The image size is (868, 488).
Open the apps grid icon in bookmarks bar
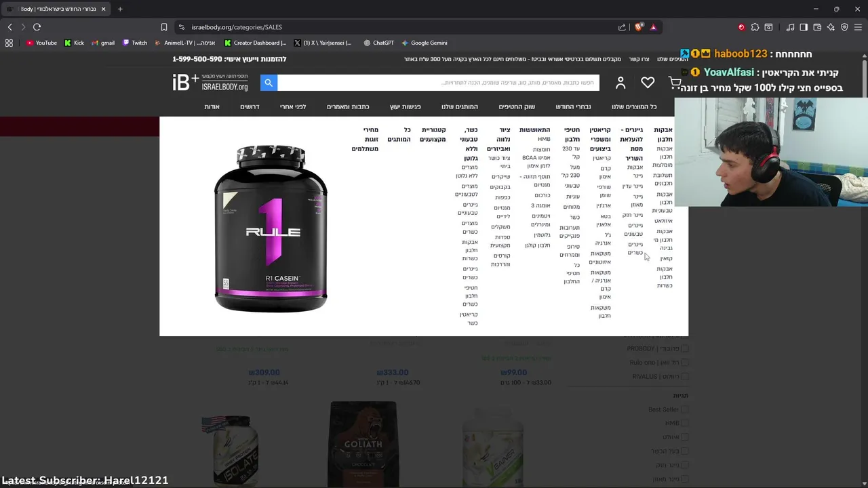9,43
